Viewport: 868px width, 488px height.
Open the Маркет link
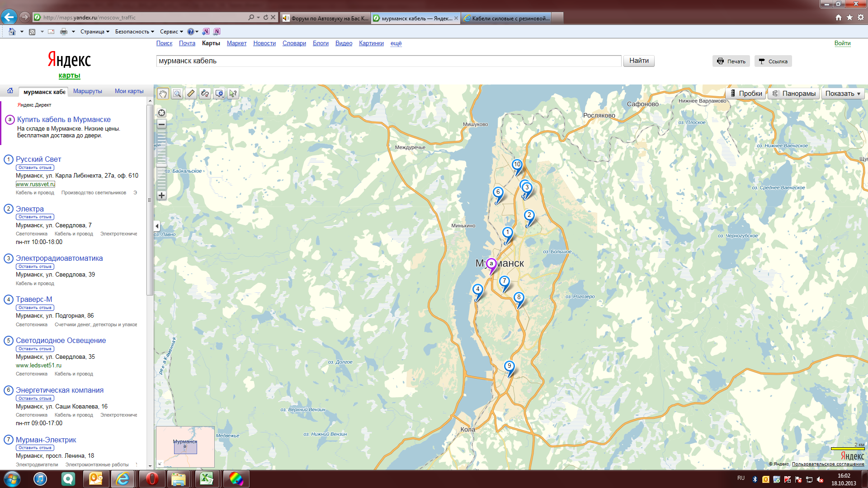click(x=236, y=43)
